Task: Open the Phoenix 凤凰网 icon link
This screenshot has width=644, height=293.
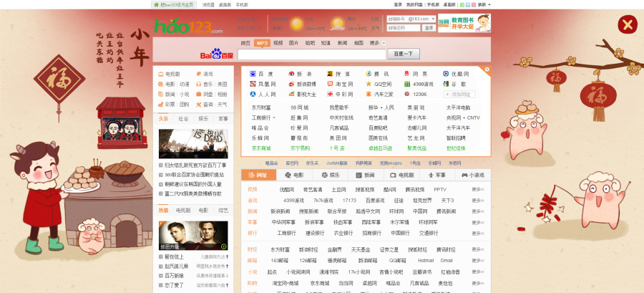Action: [x=253, y=84]
